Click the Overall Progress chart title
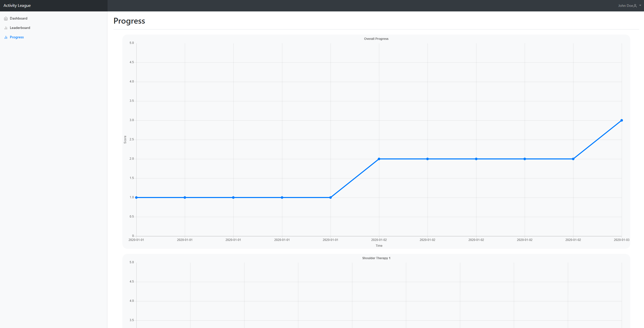Image resolution: width=644 pixels, height=328 pixels. [x=376, y=39]
